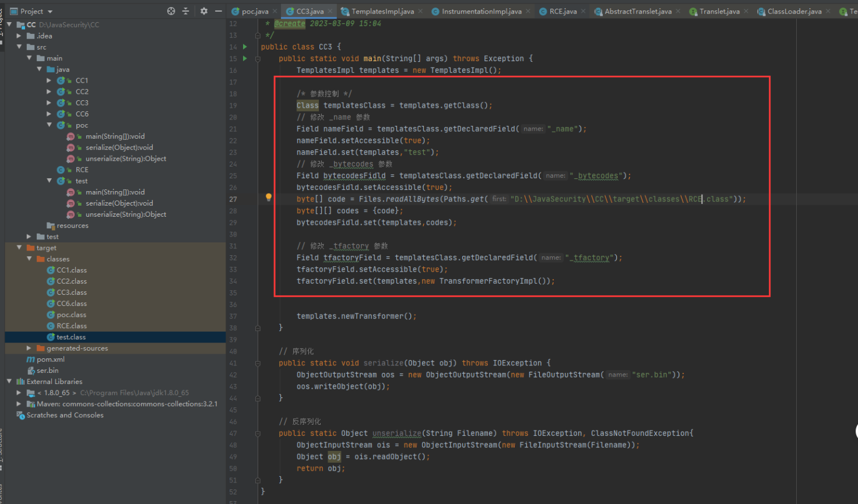This screenshot has width=858, height=504.
Task: Select CC3 class in the project tree
Action: (x=82, y=103)
